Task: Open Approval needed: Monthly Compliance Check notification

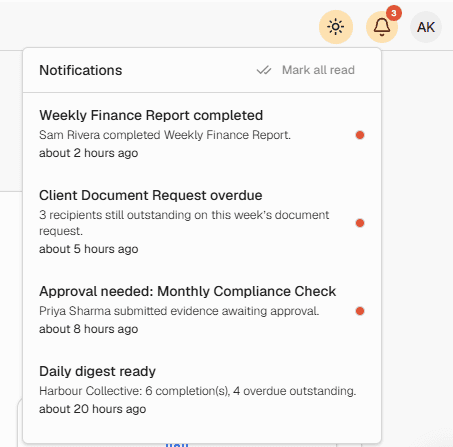Action: 202,310
